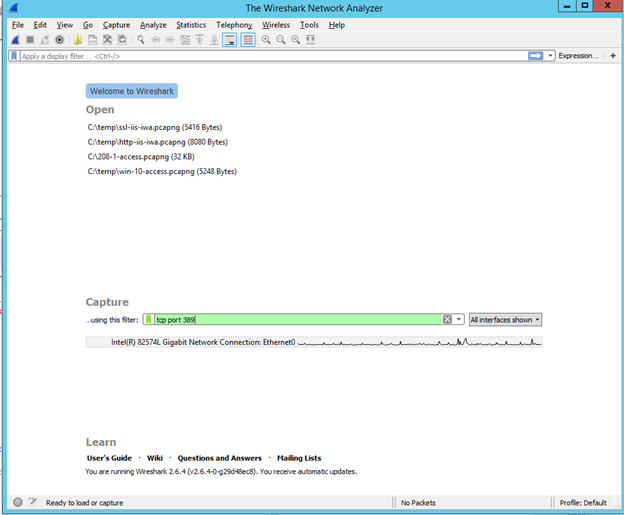This screenshot has width=624, height=515.
Task: Click the capture filter green bookmark icon
Action: [148, 320]
